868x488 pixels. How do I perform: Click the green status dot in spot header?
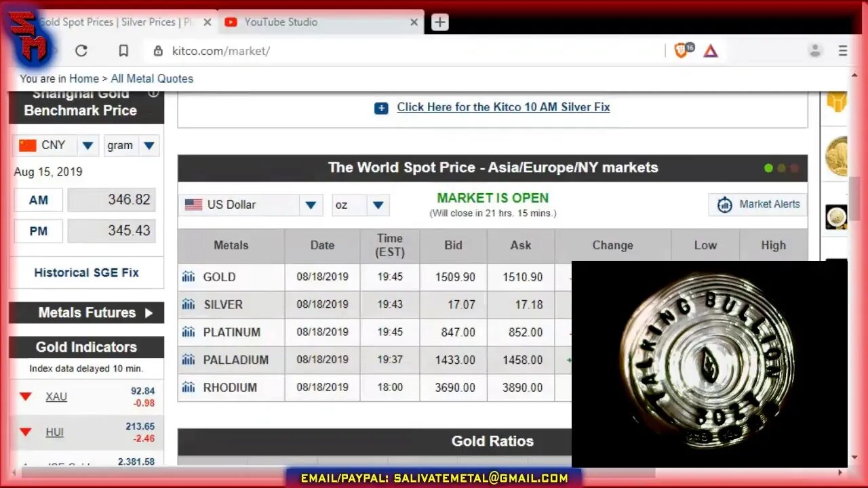pos(768,168)
